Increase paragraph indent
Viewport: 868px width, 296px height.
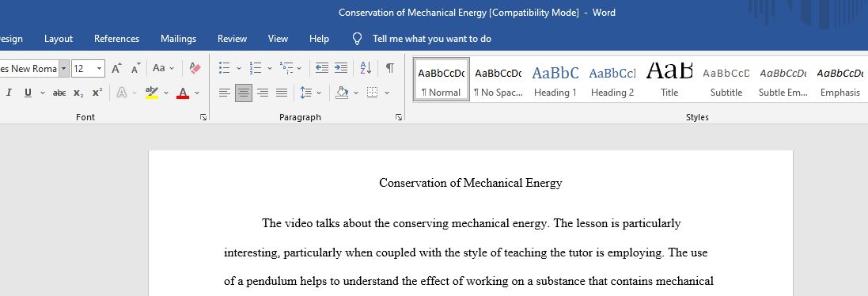point(341,68)
